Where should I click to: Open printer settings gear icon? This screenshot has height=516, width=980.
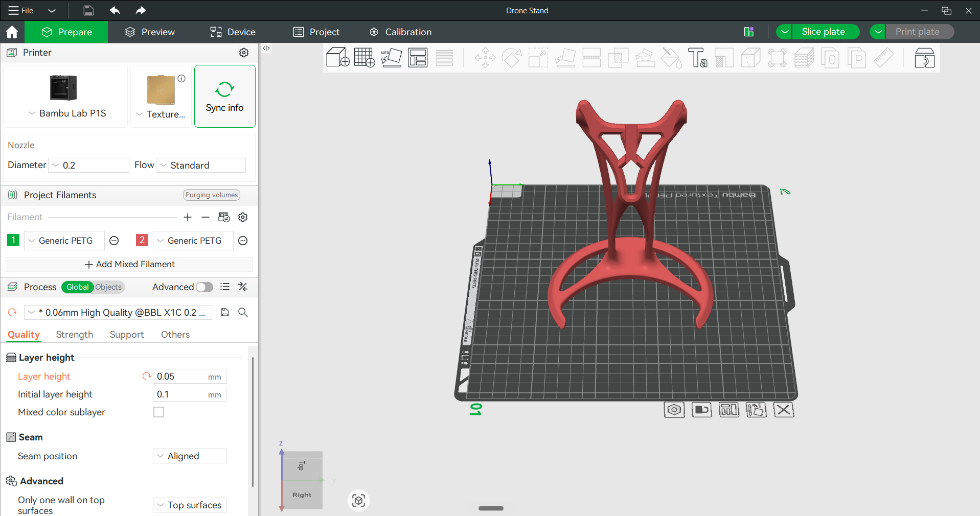[x=244, y=53]
